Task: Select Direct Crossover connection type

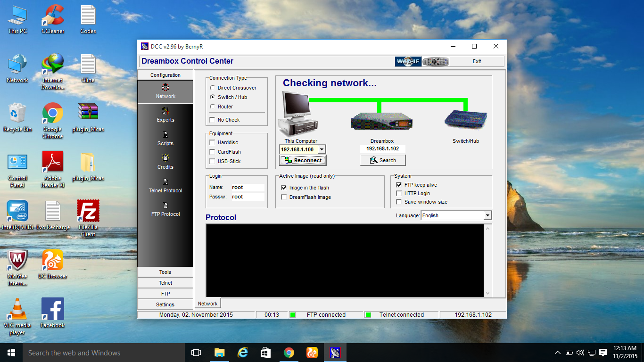Action: (213, 88)
